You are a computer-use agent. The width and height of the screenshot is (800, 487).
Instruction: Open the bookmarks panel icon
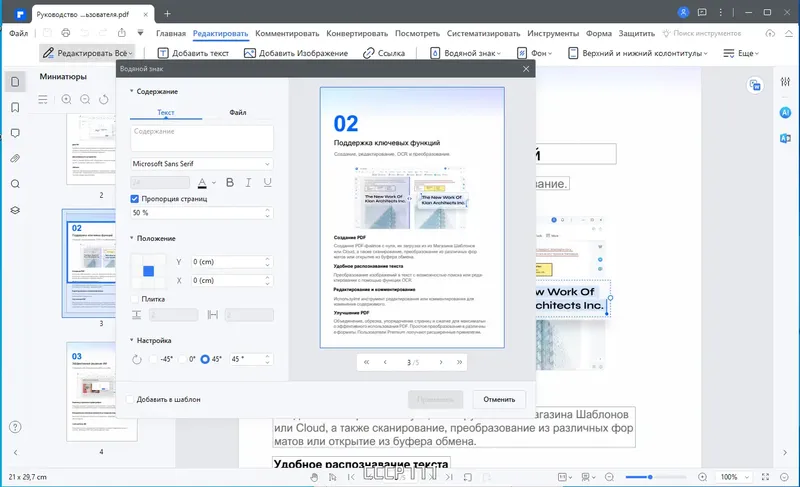point(15,107)
